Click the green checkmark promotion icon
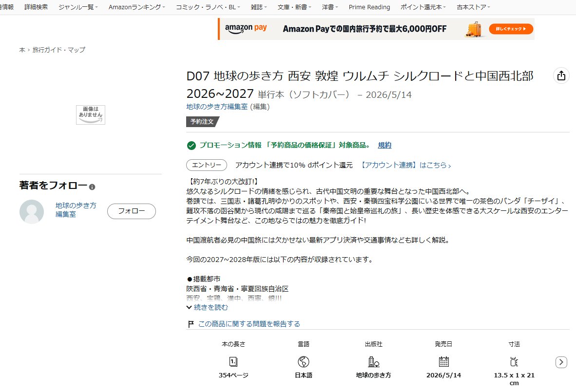The height and width of the screenshot is (392, 576). tap(191, 146)
